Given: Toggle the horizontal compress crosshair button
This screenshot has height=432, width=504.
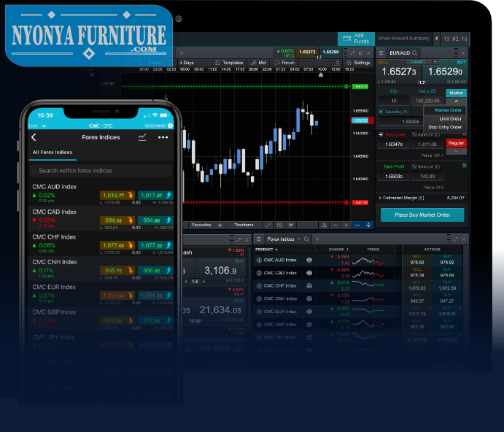Looking at the screenshot, I should pos(357,225).
